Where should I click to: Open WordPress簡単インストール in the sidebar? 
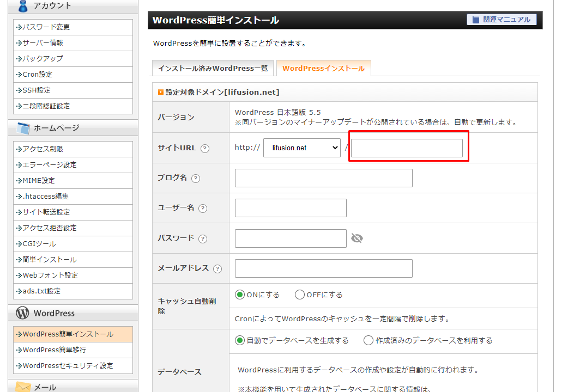[x=73, y=334]
